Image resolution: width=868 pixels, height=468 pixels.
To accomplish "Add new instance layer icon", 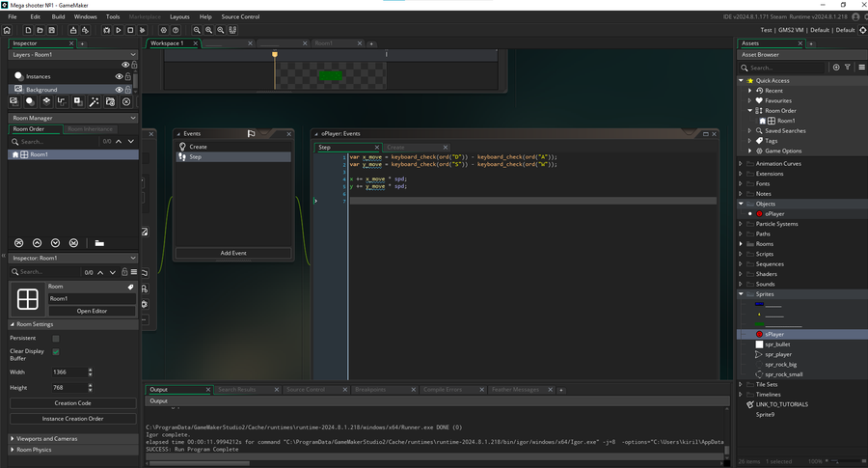I will (x=30, y=101).
